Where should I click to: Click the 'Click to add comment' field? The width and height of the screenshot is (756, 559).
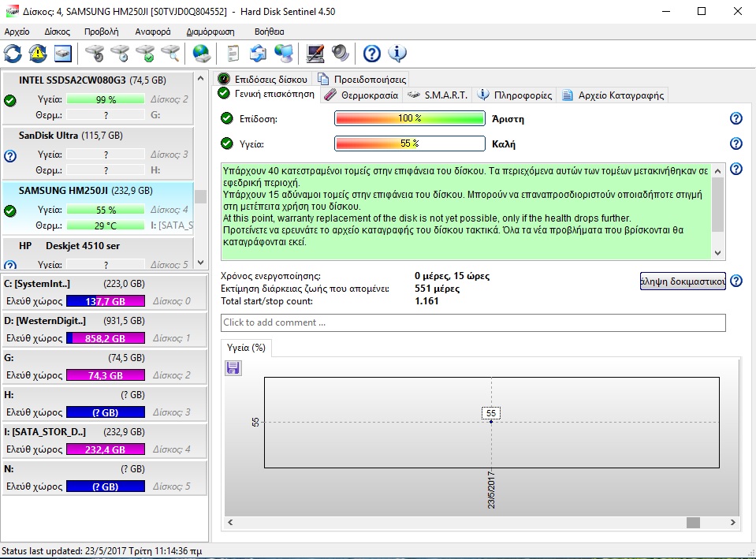(473, 322)
